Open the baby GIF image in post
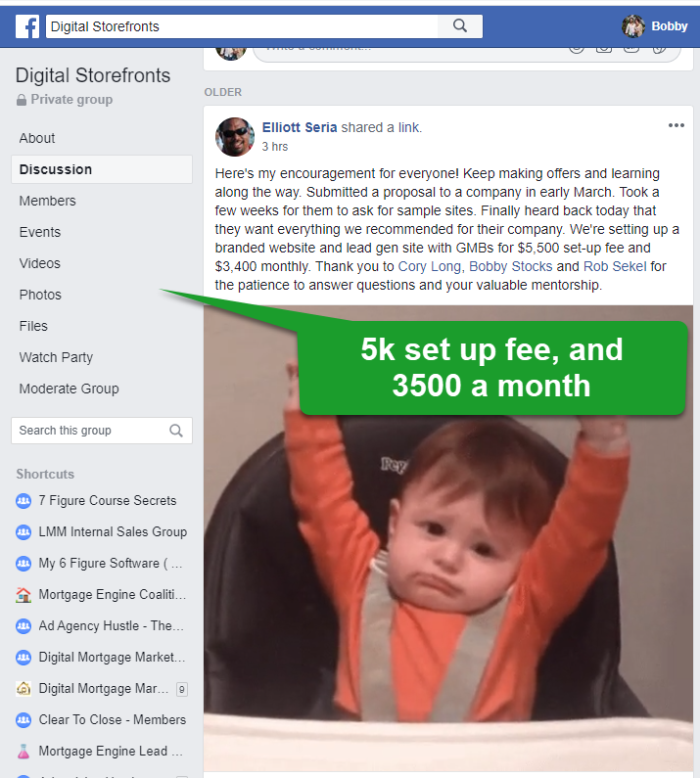The image size is (700, 778). tap(448, 538)
